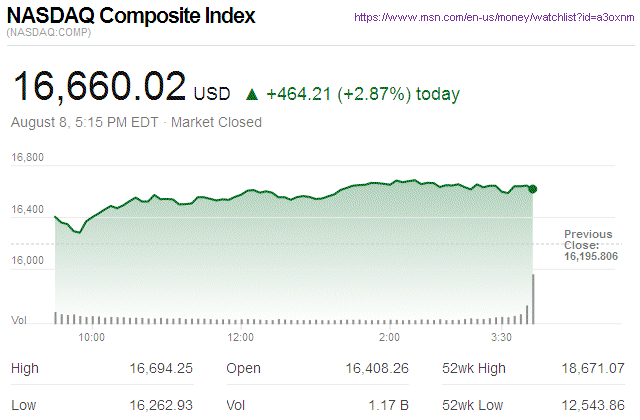This screenshot has height=420, width=640.
Task: Click the High value 16,694.25
Action: tap(161, 369)
